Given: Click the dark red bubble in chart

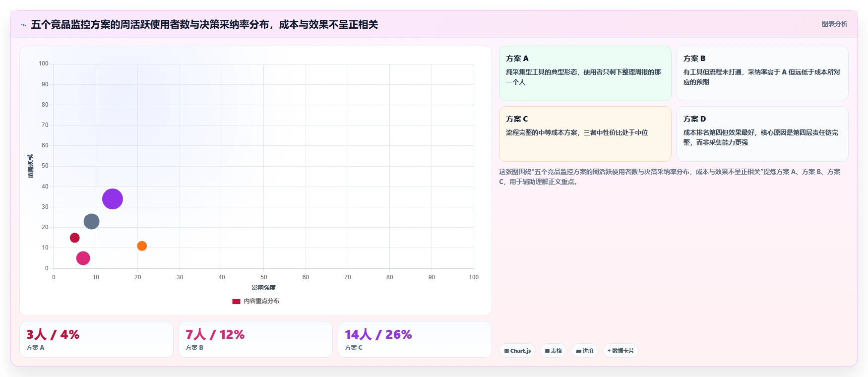Looking at the screenshot, I should point(75,238).
